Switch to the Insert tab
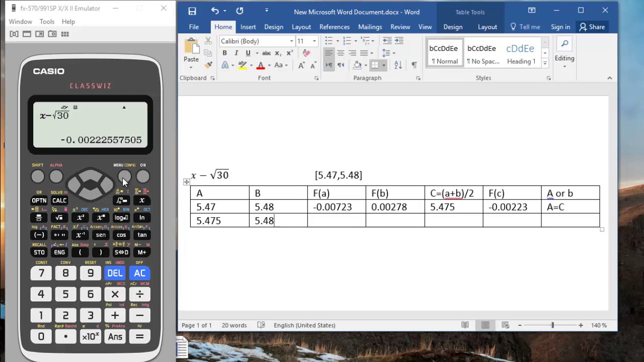 (248, 27)
